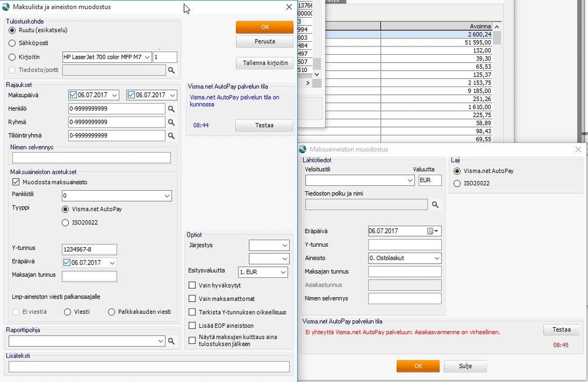588x382 pixels.
Task: Toggle Muodosta maksuaineisto checkbox
Action: click(16, 182)
